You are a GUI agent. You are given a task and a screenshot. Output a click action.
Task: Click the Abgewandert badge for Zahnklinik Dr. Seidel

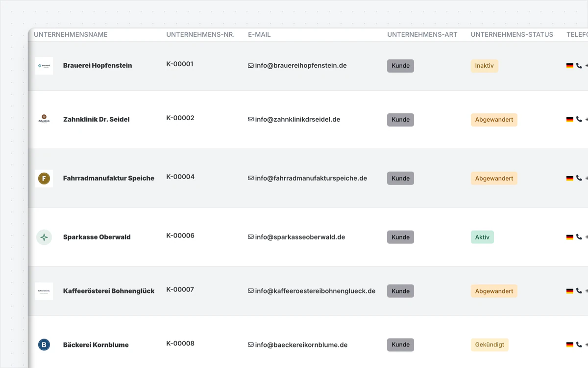(494, 120)
